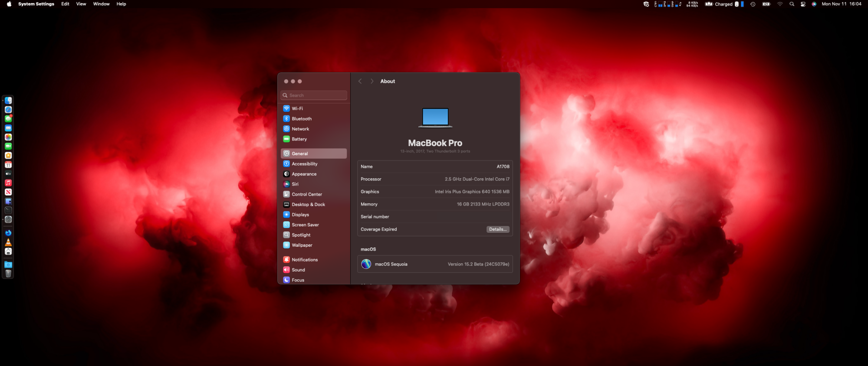The height and width of the screenshot is (366, 868).
Task: Open Appearance settings
Action: pos(314,174)
